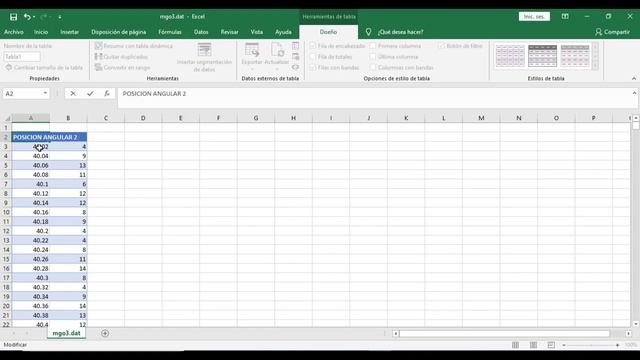The image size is (640, 360).
Task: Click Quitar duplicados
Action: 121,57
